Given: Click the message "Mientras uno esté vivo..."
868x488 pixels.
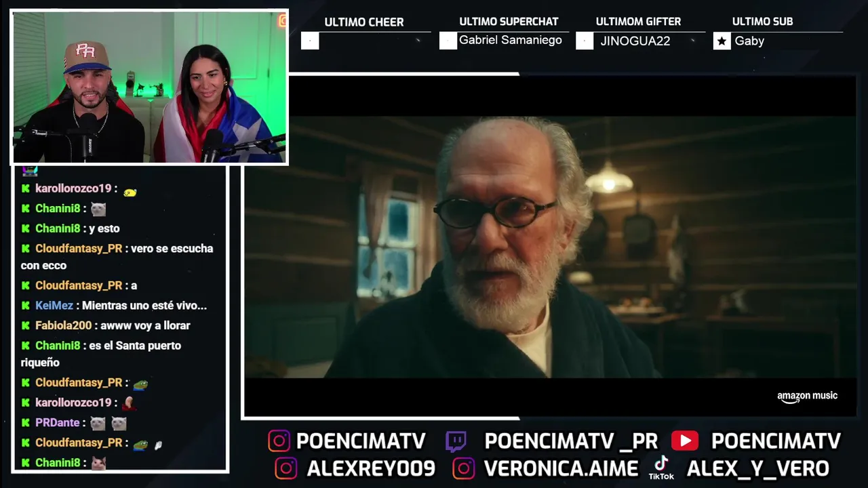Looking at the screenshot, I should [144, 306].
